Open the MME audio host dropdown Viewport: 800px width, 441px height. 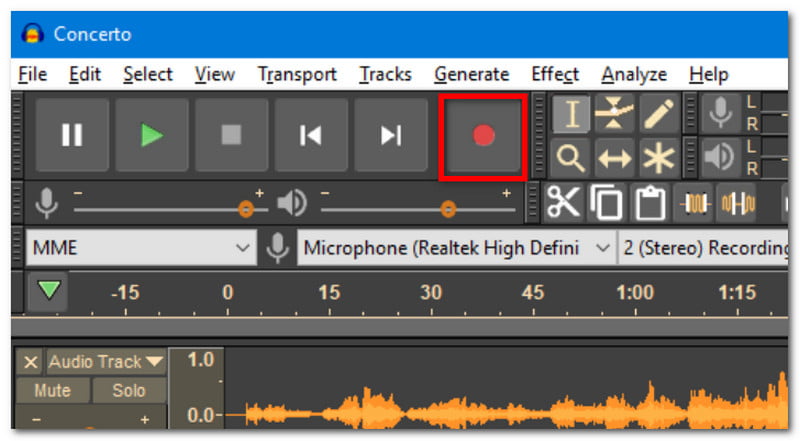click(x=141, y=248)
